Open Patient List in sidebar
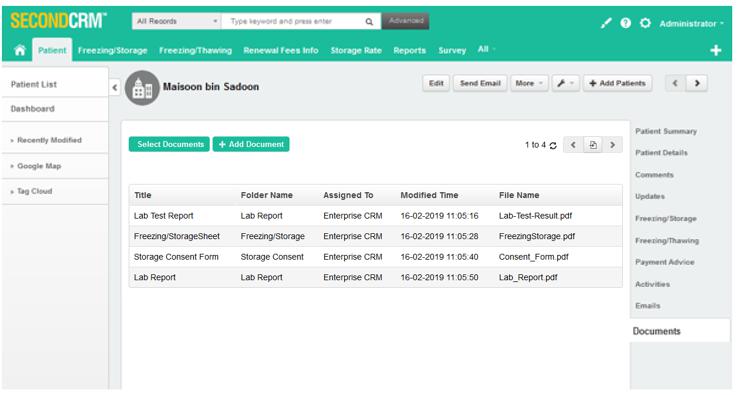Viewport: 739px width, 395px height. (x=33, y=84)
